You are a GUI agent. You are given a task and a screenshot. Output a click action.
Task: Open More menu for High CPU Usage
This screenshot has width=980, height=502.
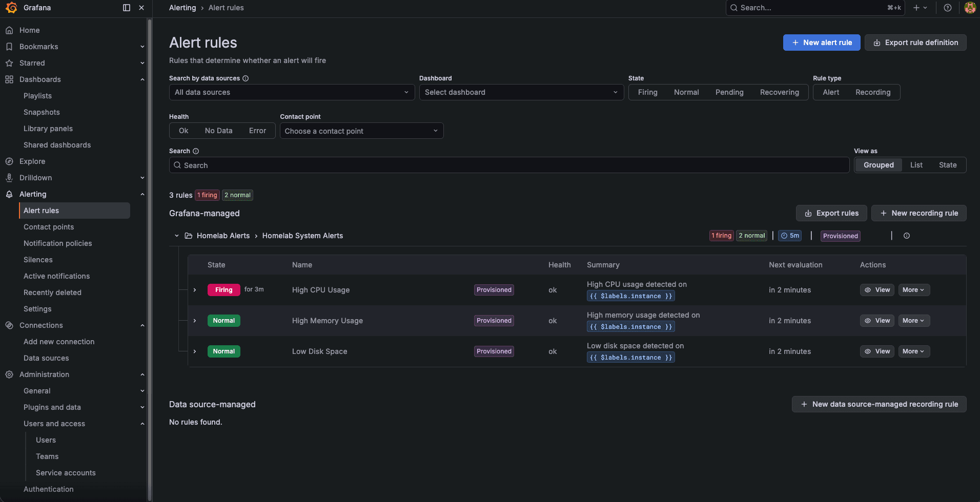pos(913,290)
